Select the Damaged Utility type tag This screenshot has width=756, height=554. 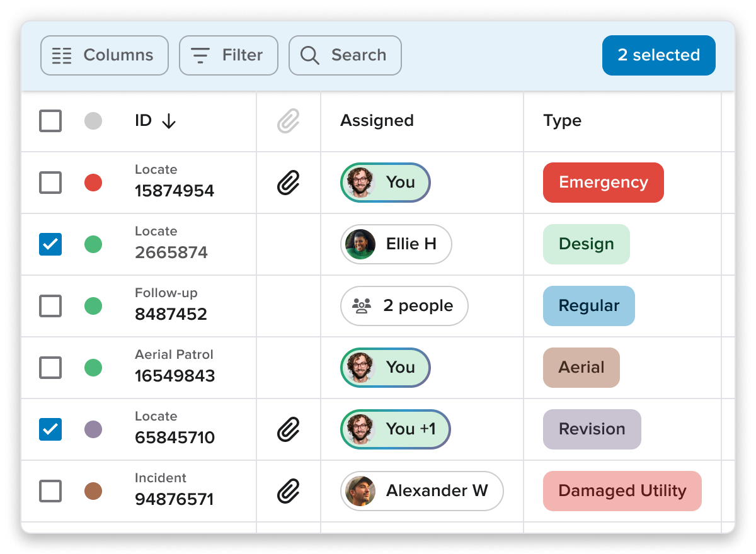point(622,491)
